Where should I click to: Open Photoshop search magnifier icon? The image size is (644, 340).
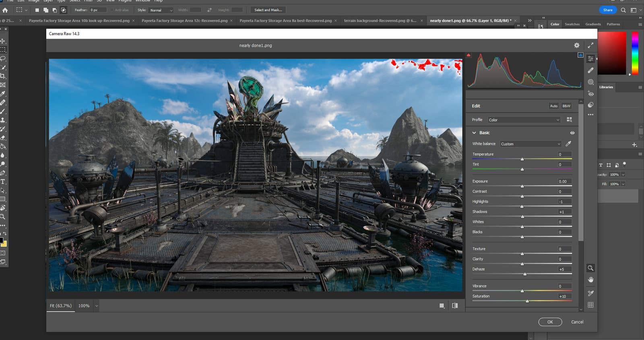click(623, 10)
